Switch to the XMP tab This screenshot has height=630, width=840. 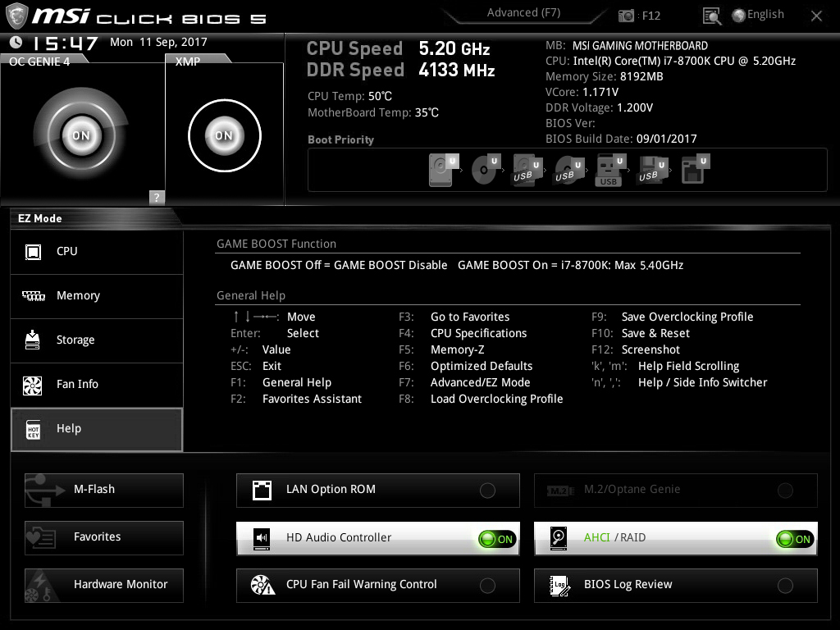click(x=188, y=62)
